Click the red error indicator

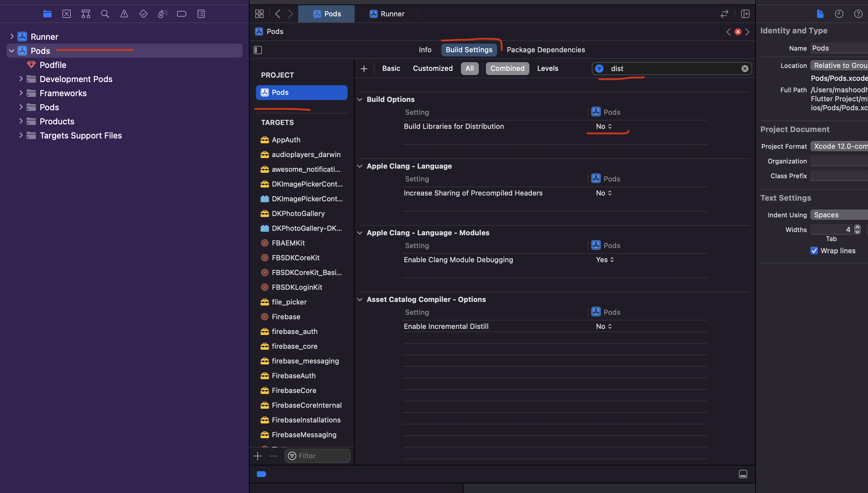pyautogui.click(x=738, y=32)
